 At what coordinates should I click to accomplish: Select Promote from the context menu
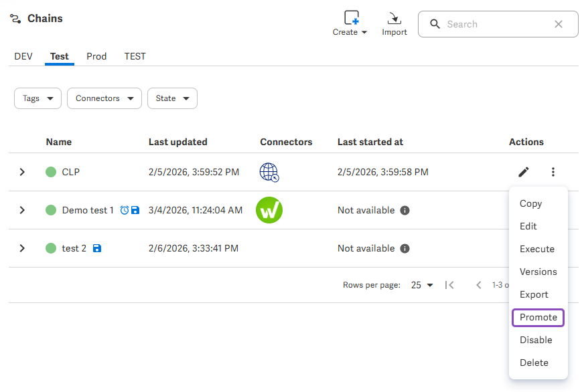(x=538, y=318)
